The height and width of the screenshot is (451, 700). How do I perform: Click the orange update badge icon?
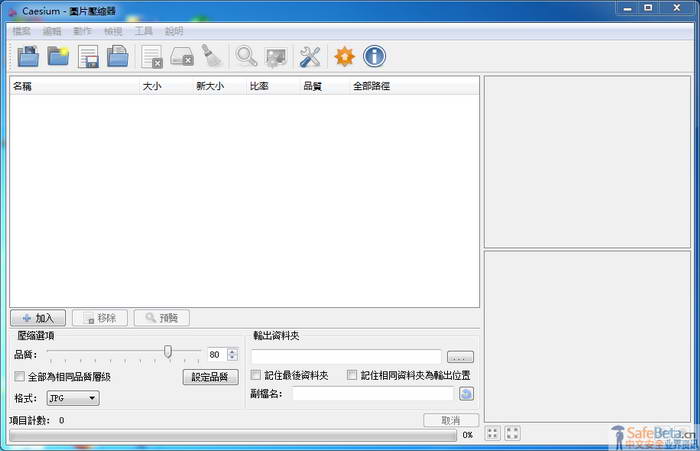344,57
